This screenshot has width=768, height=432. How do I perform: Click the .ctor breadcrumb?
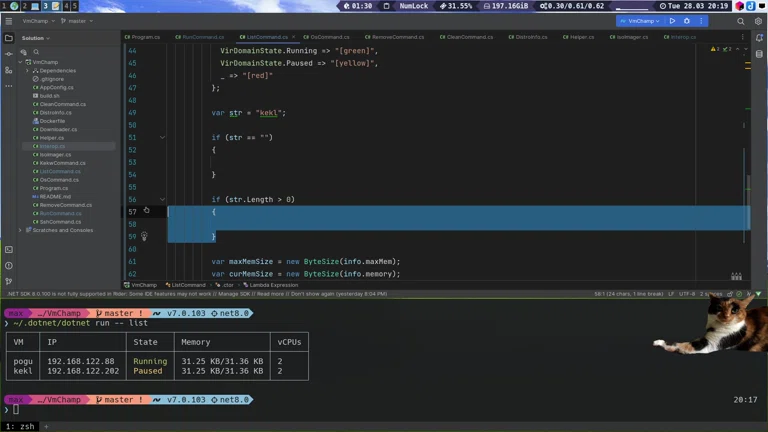pyautogui.click(x=225, y=285)
